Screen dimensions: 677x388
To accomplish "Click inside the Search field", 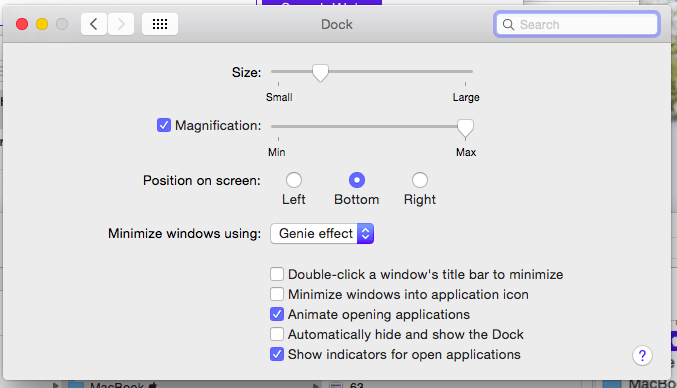I will 576,25.
